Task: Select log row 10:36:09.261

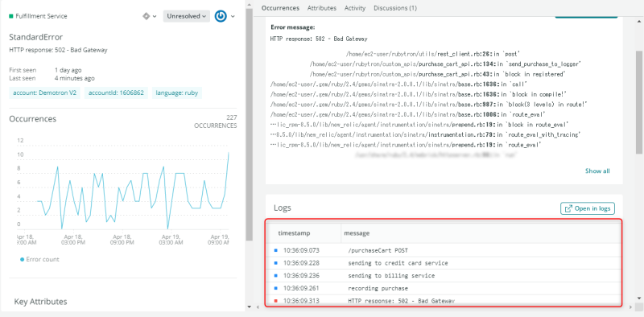Action: pos(444,288)
